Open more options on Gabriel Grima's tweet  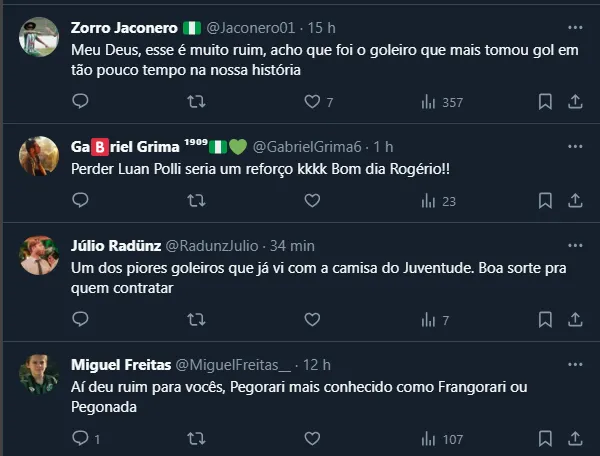575,146
